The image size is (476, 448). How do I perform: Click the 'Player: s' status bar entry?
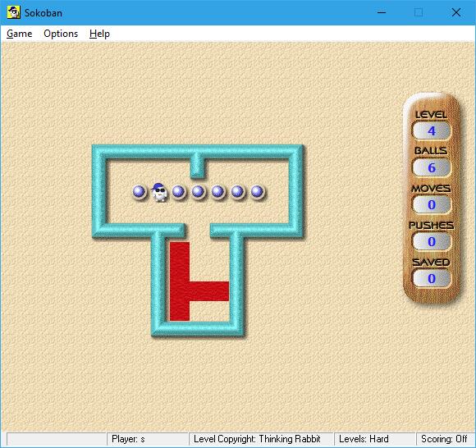pos(148,439)
